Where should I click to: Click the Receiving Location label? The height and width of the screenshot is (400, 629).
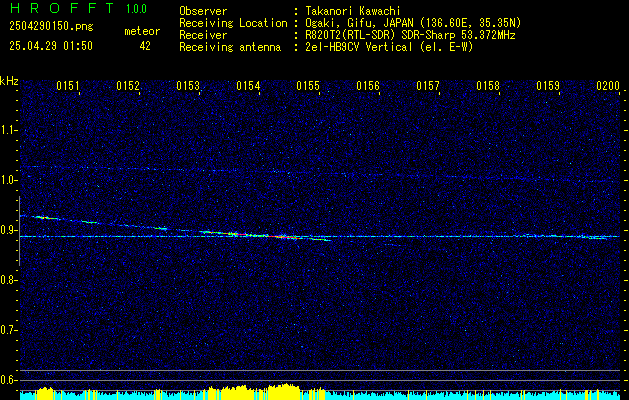point(233,23)
